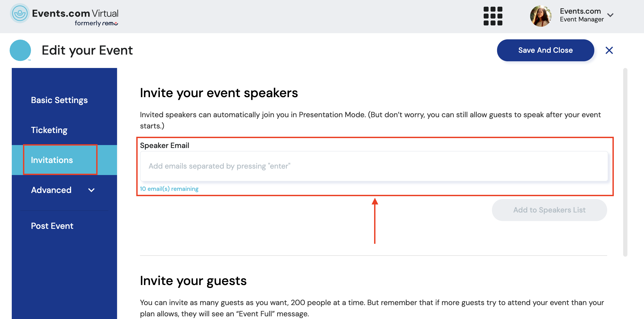Select the Invitations tab
This screenshot has height=319, width=644.
[x=52, y=160]
